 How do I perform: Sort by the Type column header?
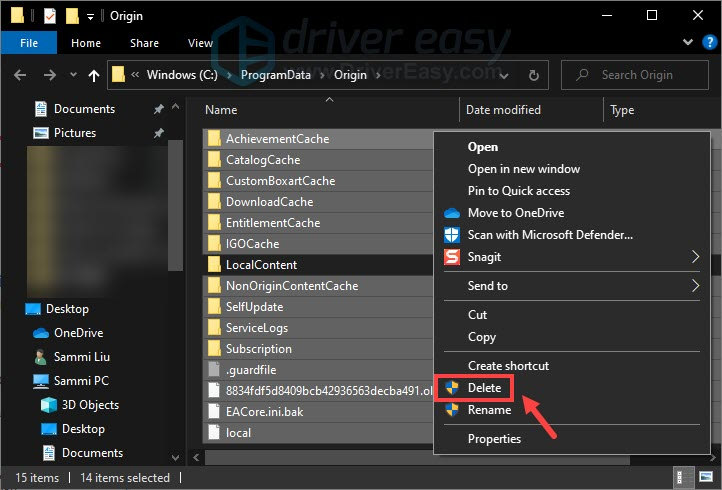coord(622,110)
